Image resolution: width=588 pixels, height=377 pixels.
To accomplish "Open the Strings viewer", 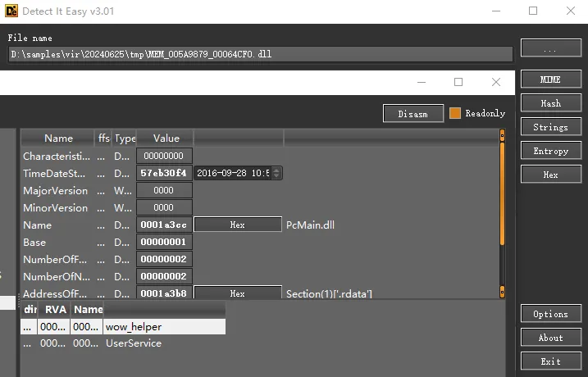I will 550,127.
